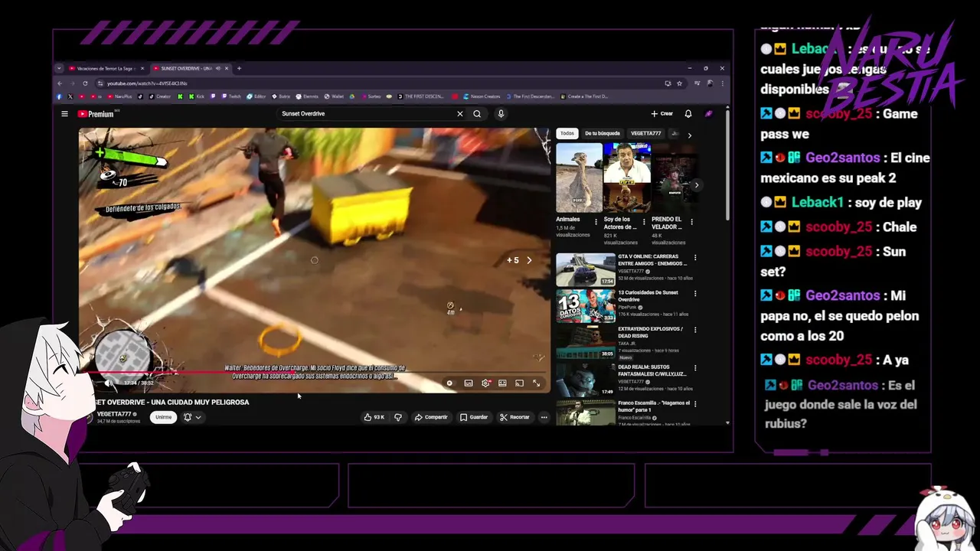The height and width of the screenshot is (551, 980).
Task: Open the Facebook bookmark in bookmarks bar
Action: 59,96
